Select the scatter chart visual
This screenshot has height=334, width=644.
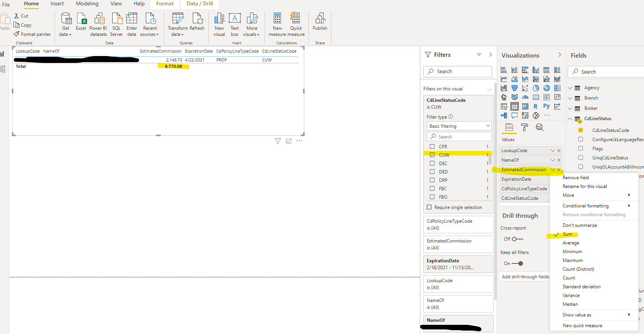click(525, 88)
